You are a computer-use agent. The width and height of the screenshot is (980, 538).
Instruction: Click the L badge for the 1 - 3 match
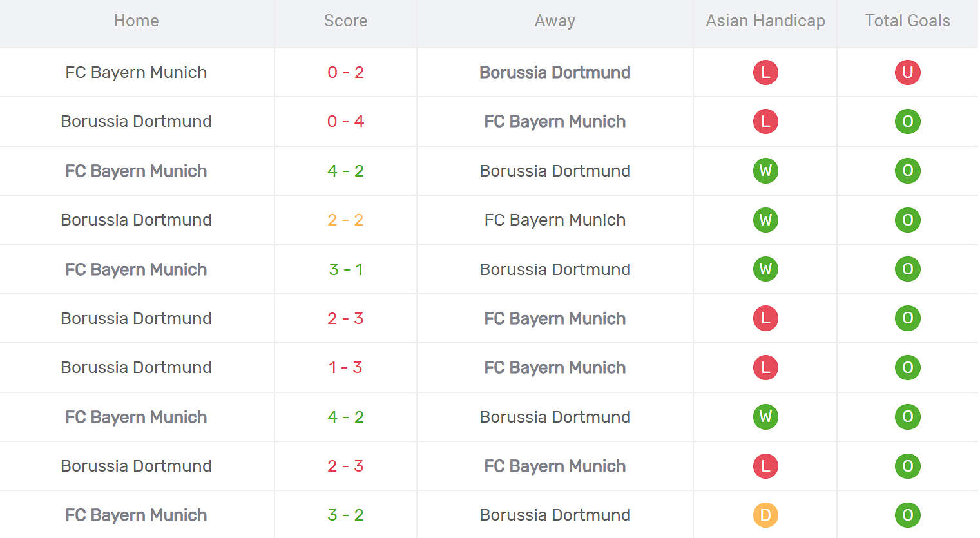click(x=765, y=367)
